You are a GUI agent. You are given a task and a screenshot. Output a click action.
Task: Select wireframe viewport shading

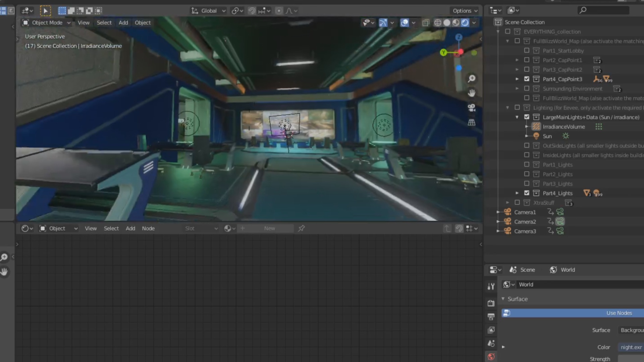point(438,22)
